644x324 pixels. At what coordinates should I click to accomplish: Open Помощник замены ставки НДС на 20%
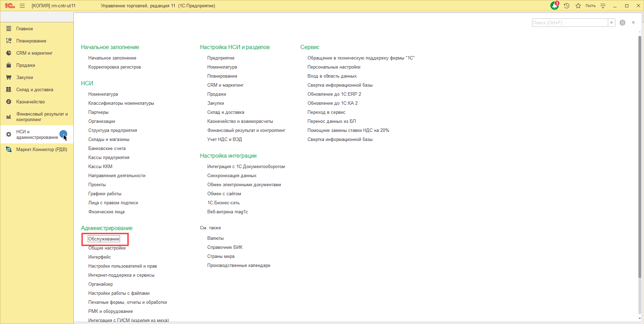click(x=348, y=131)
